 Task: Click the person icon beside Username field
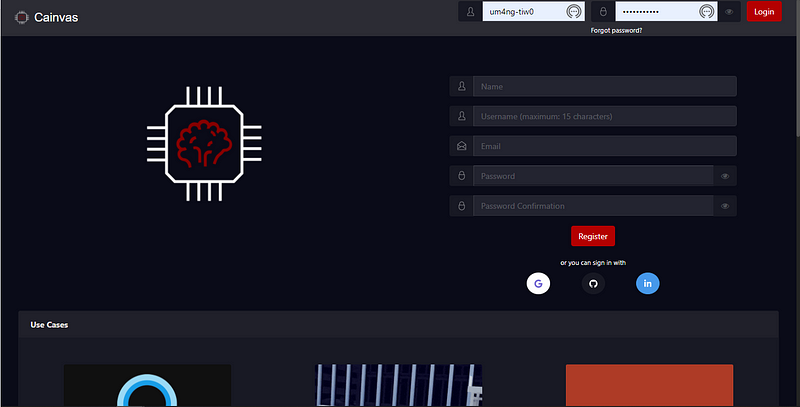pos(462,116)
